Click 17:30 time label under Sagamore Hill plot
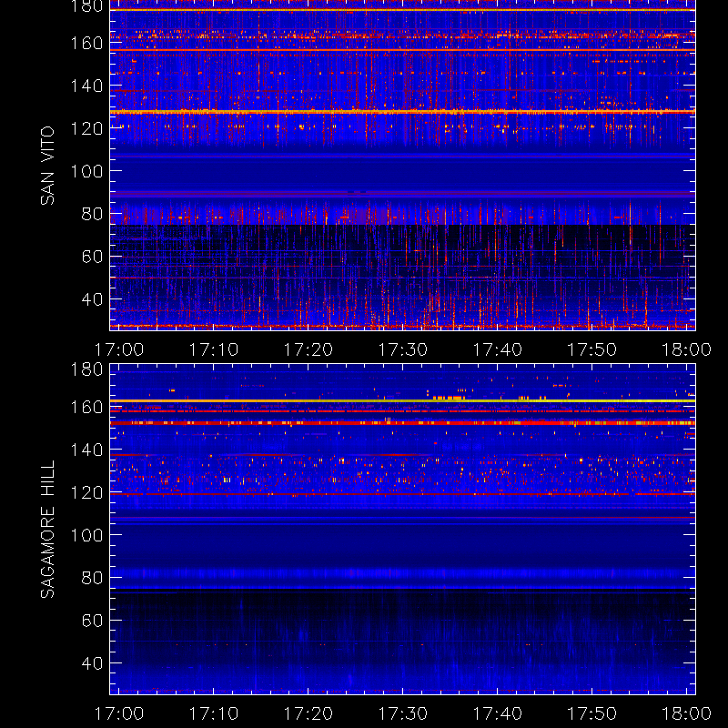This screenshot has width=728, height=728. pyautogui.click(x=403, y=713)
